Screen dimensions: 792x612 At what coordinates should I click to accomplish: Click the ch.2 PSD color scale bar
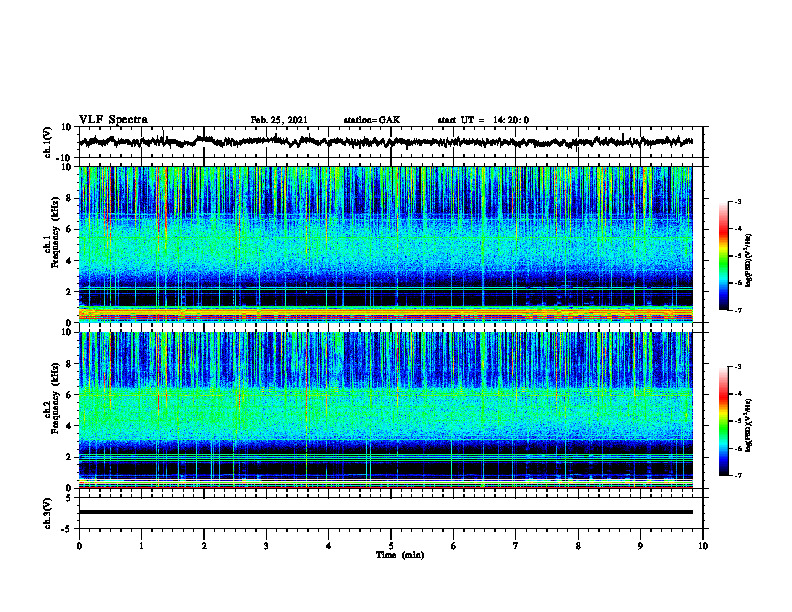[724, 421]
